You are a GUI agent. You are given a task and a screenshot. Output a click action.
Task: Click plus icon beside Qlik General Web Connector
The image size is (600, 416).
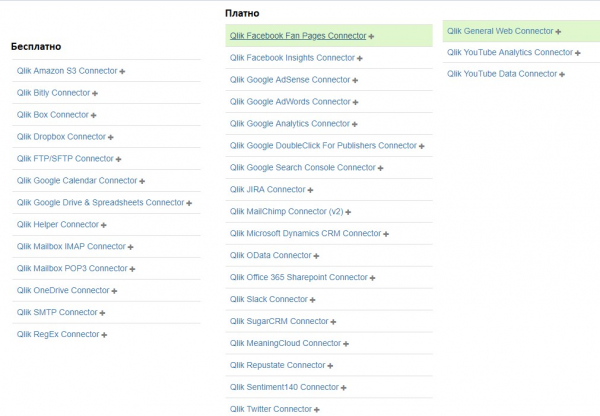[x=559, y=32]
